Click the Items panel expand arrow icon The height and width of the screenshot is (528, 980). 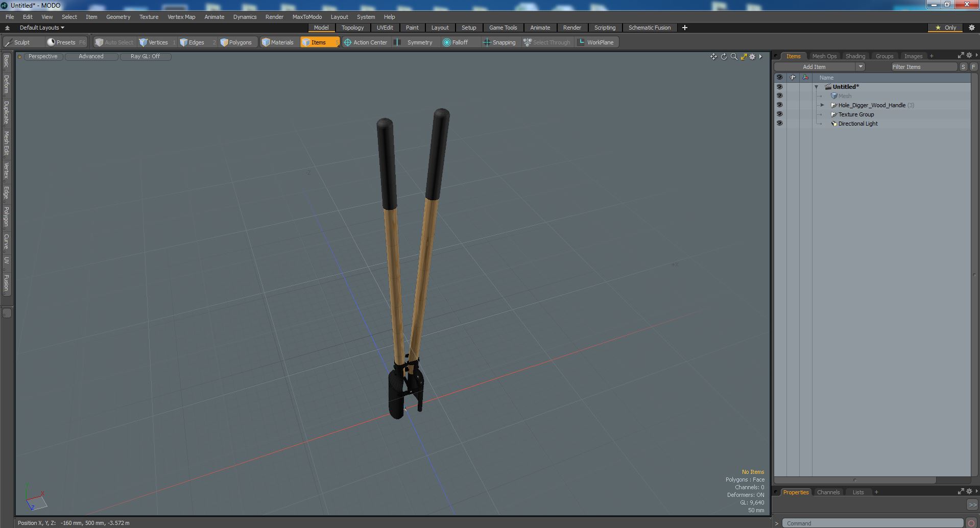coord(961,55)
